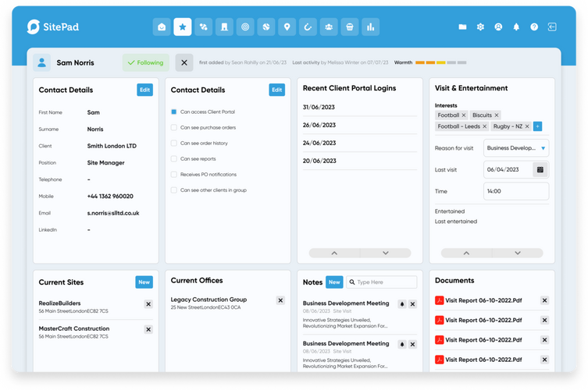Open the star favorites icon in top navigation
588x390 pixels.
(182, 27)
